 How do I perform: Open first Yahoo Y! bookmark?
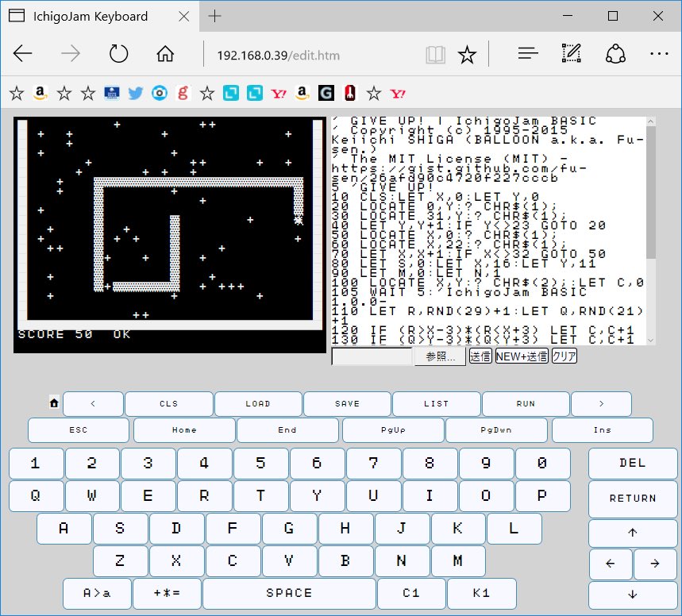[x=279, y=94]
